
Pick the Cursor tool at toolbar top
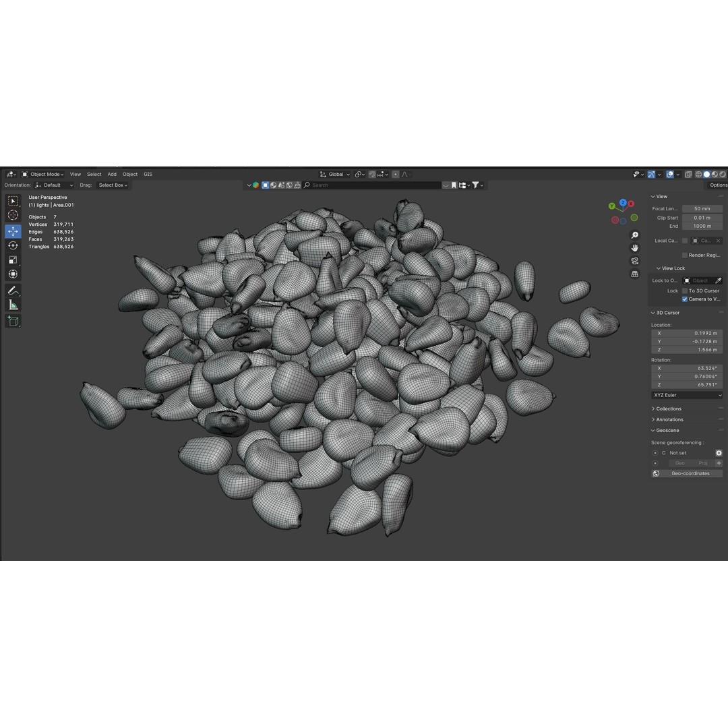click(13, 214)
